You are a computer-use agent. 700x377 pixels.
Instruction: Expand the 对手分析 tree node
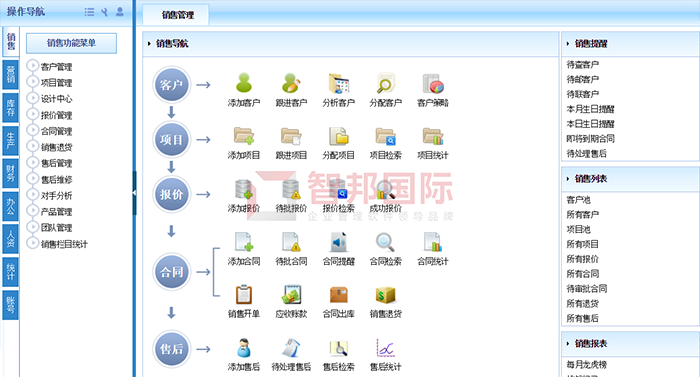[33, 195]
